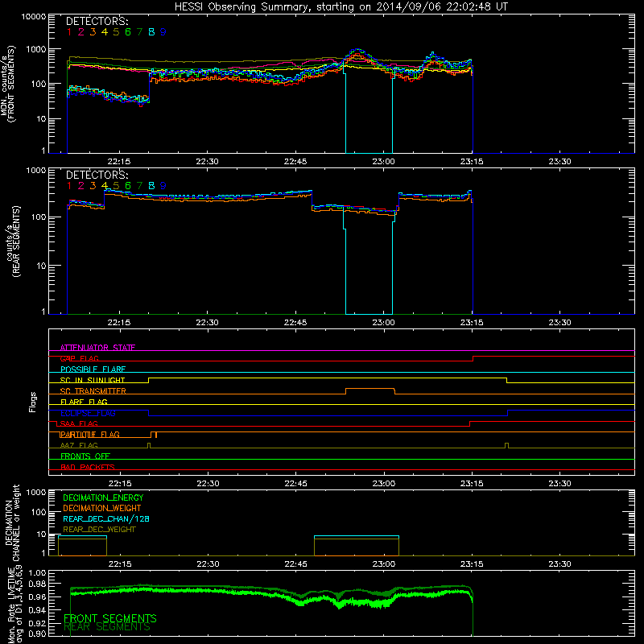This screenshot has width=644, height=644.
Task: Select detector 5 in the front-segments legend
Action: (x=116, y=32)
